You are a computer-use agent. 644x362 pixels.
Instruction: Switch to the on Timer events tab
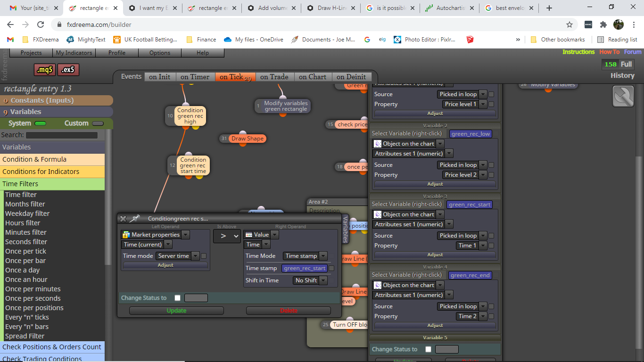[x=195, y=77]
